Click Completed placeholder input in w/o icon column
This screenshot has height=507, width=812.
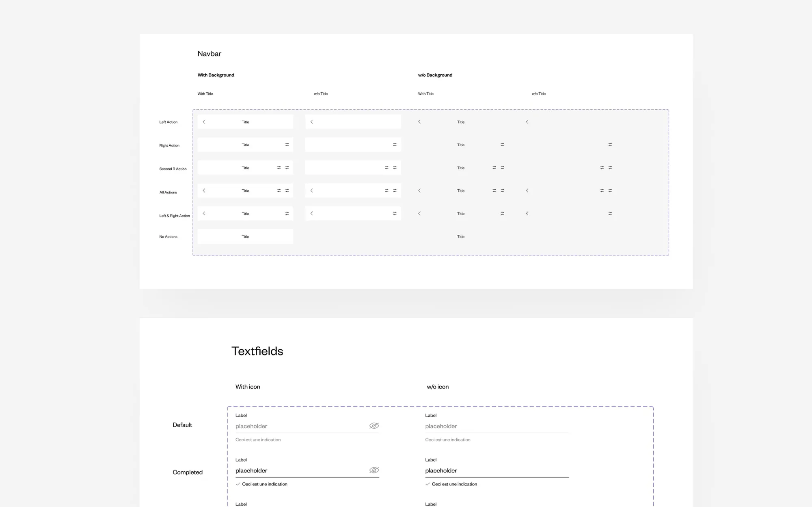[x=497, y=470]
